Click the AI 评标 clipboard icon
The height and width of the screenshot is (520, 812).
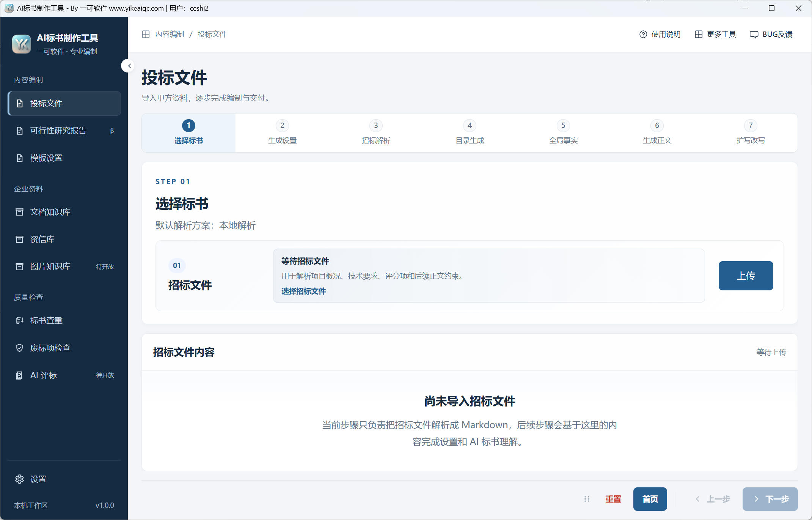tap(19, 375)
